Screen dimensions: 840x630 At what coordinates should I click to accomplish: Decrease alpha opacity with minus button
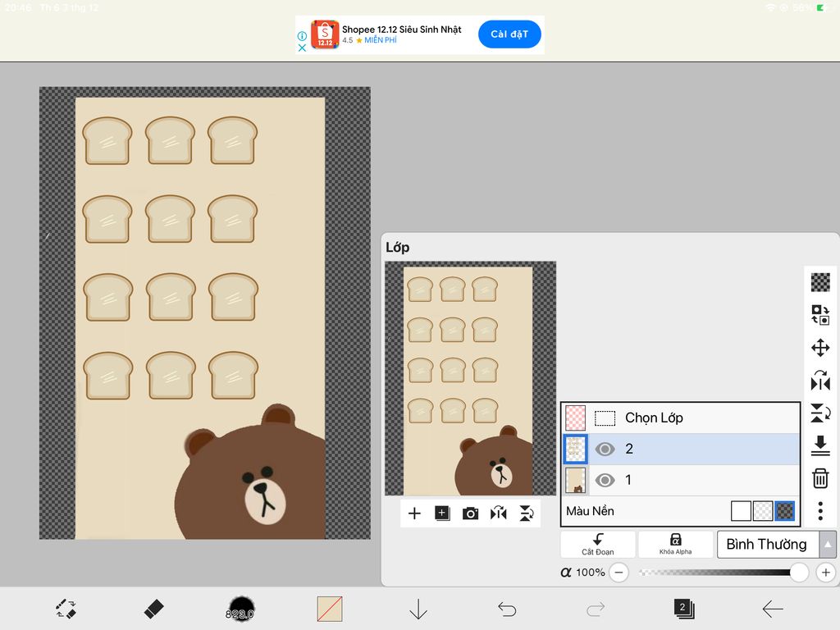[x=619, y=572]
